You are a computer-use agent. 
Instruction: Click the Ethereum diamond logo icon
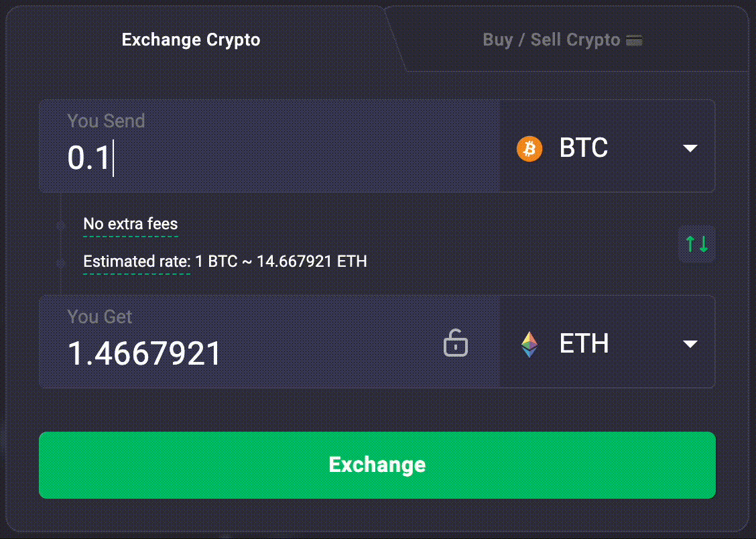coord(529,344)
